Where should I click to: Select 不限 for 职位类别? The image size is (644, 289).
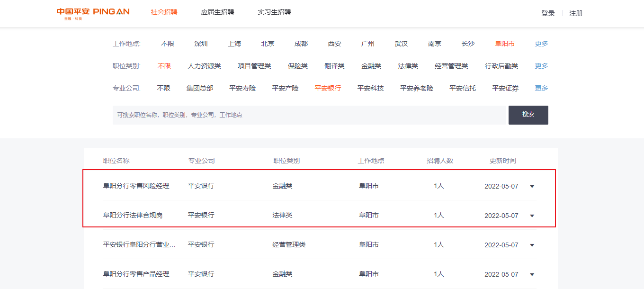tap(164, 66)
